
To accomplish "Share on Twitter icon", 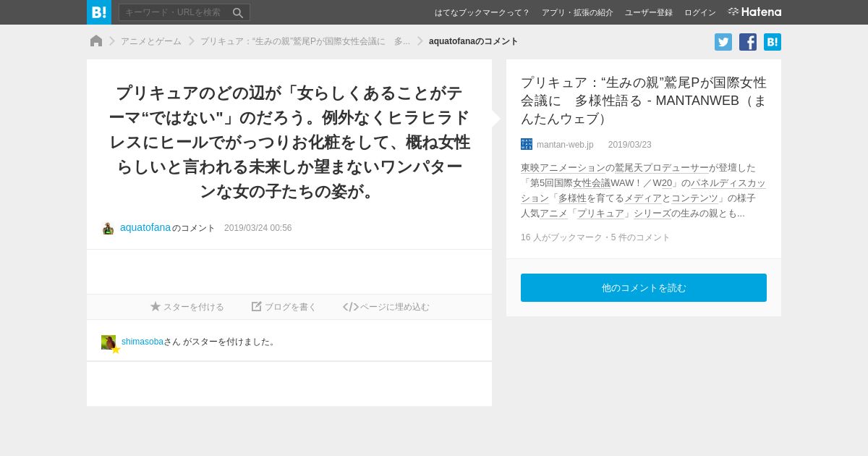I will click(723, 42).
